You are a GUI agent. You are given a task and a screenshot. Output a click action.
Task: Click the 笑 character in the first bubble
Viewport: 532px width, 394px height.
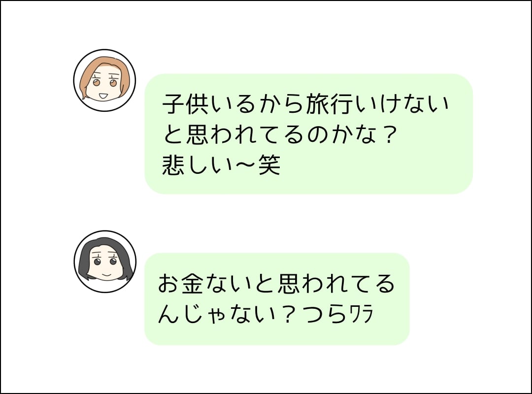point(269,165)
